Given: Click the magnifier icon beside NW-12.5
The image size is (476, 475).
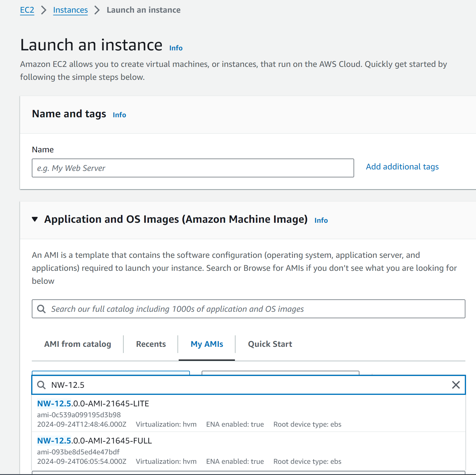Looking at the screenshot, I should pyautogui.click(x=42, y=385).
